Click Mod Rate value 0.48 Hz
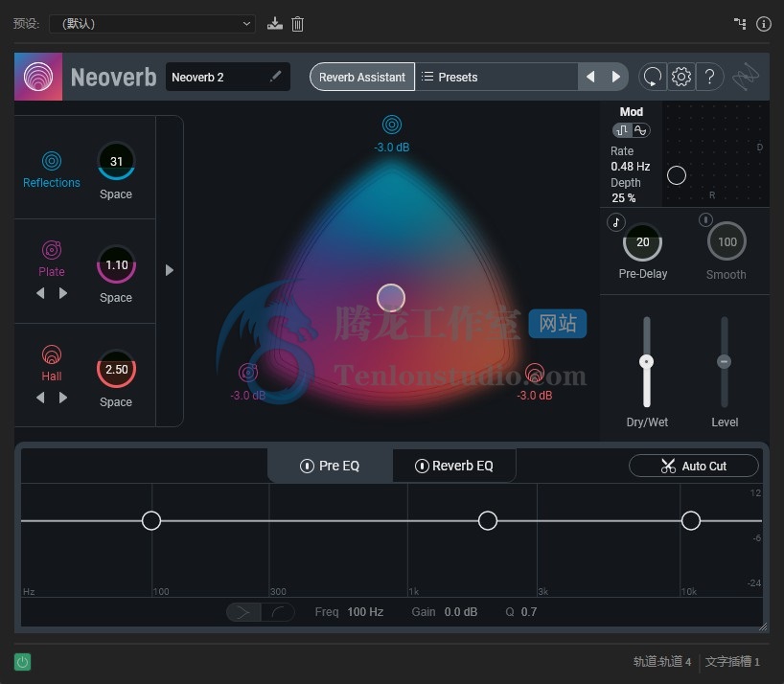 (630, 167)
